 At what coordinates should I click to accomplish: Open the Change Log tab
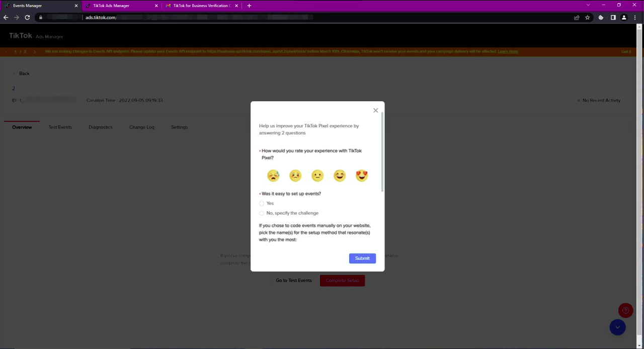tap(142, 127)
